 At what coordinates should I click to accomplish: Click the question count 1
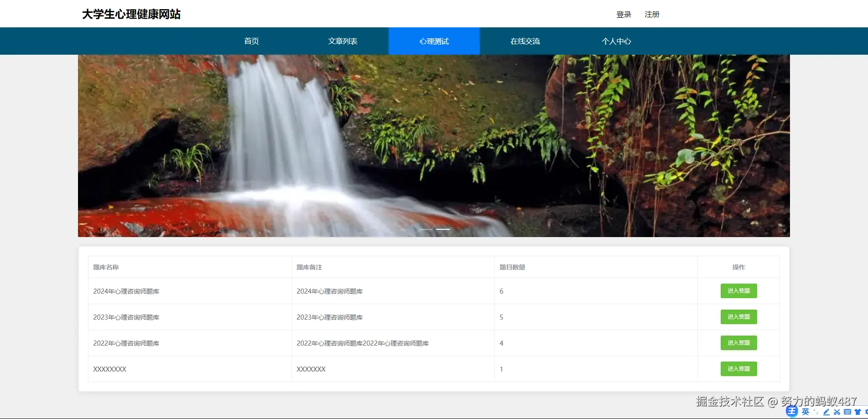[501, 369]
